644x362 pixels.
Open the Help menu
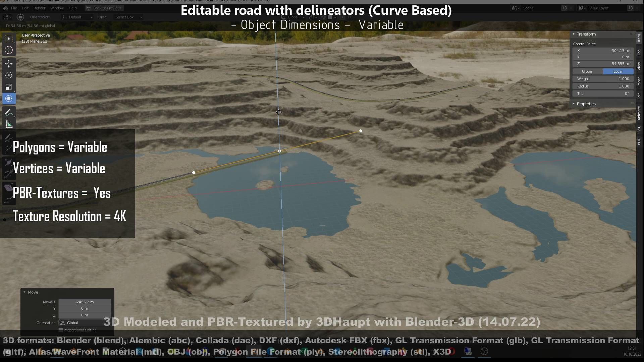coord(72,8)
